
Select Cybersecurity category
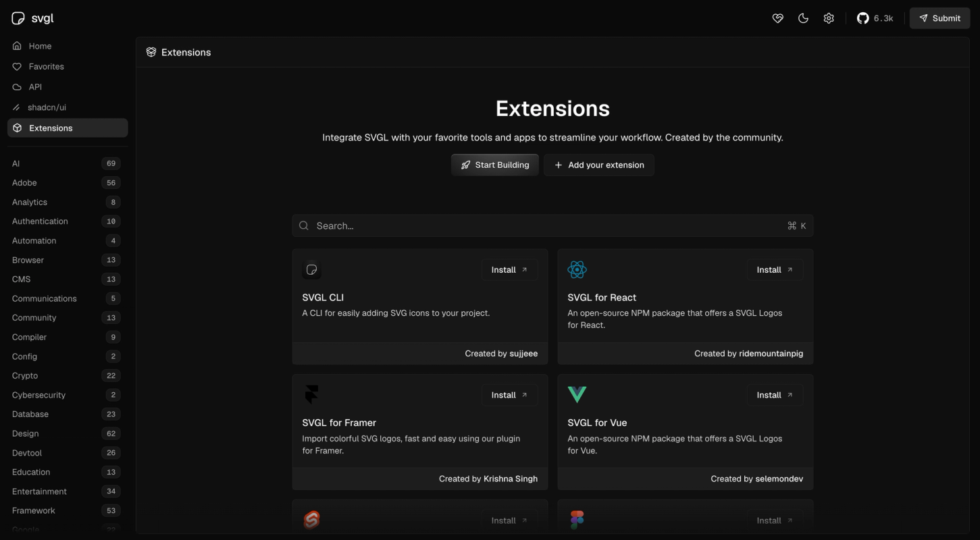tap(66, 395)
